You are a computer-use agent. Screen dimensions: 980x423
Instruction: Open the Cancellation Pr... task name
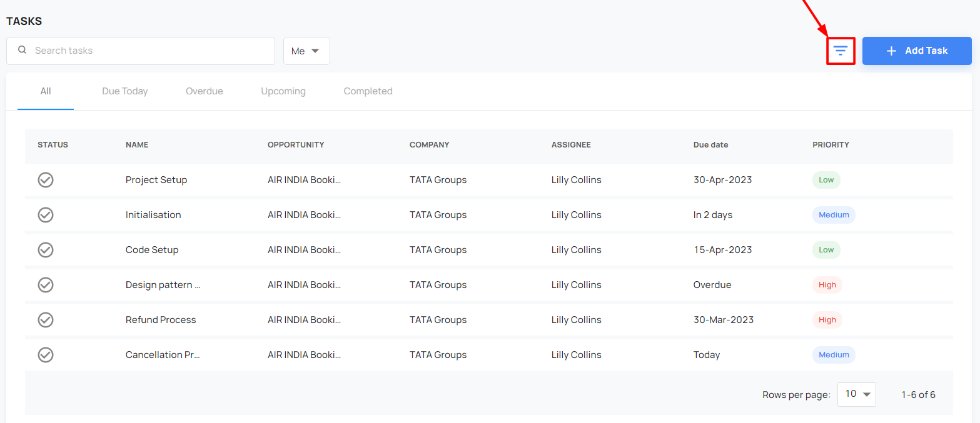click(163, 355)
